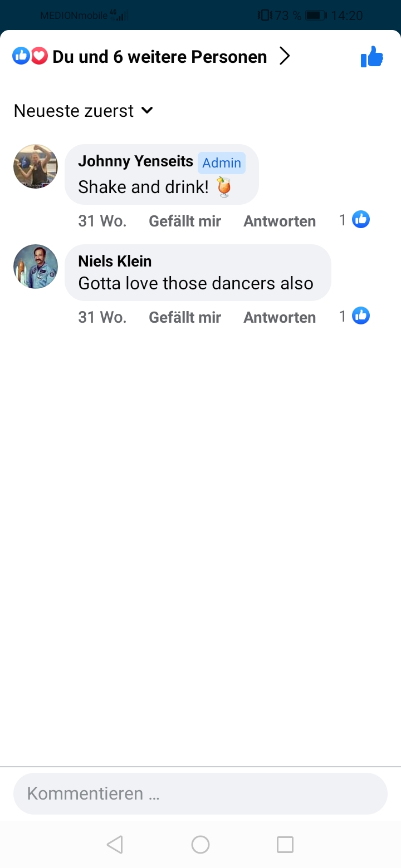Reply to Johnny Yenseits' comment

[x=280, y=221]
